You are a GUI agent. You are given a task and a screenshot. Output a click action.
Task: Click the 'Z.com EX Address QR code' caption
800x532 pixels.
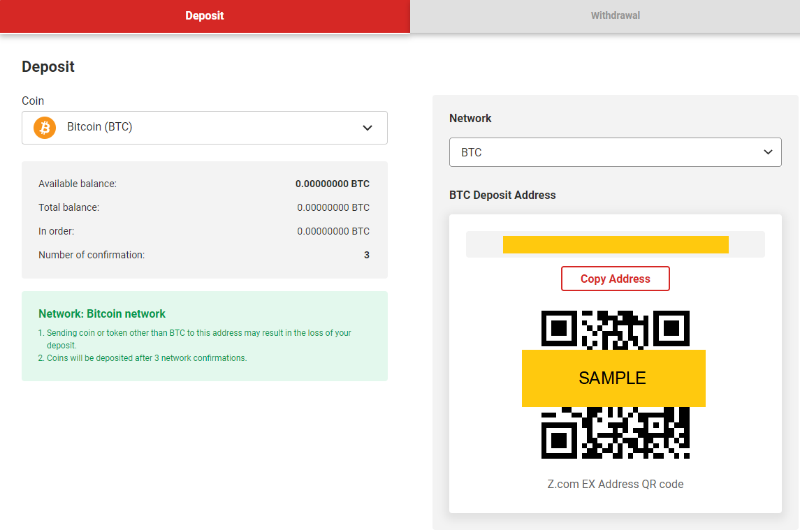[x=616, y=484]
